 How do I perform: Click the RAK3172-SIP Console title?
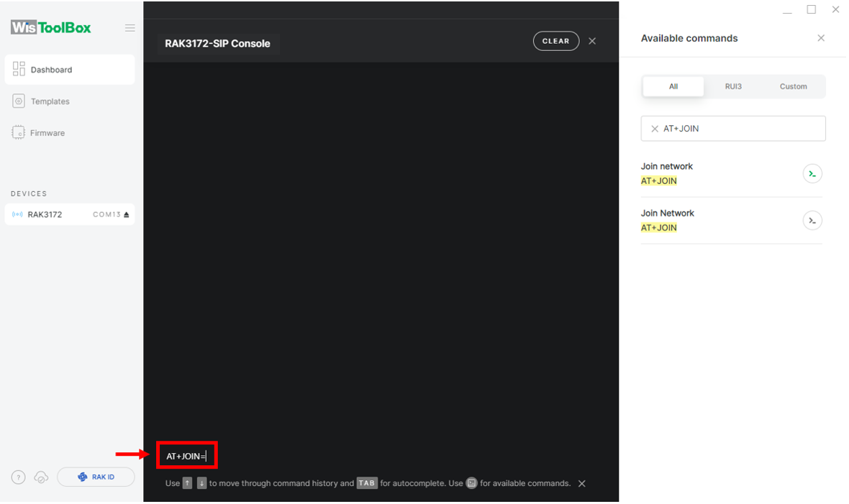point(218,43)
